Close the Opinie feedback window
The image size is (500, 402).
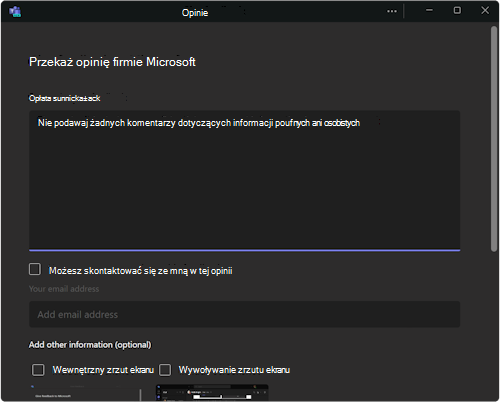point(485,10)
